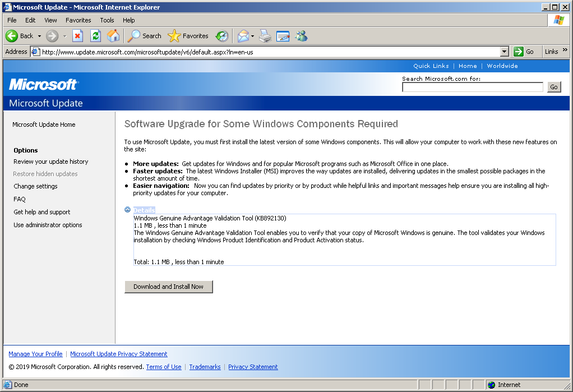Click the 'Microsoft Update' banner title
573x392 pixels.
pos(46,103)
